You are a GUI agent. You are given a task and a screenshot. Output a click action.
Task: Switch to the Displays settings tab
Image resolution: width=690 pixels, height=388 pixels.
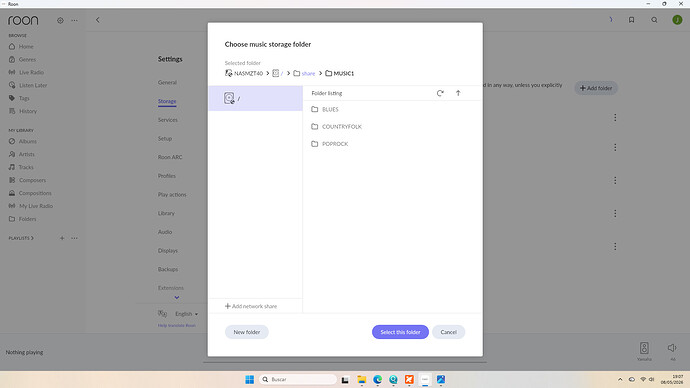coord(168,251)
